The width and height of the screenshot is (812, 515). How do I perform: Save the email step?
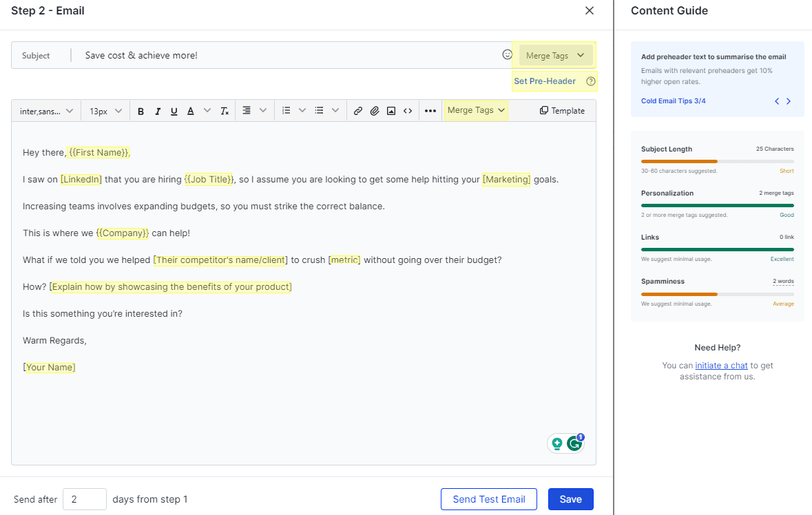[570, 498]
